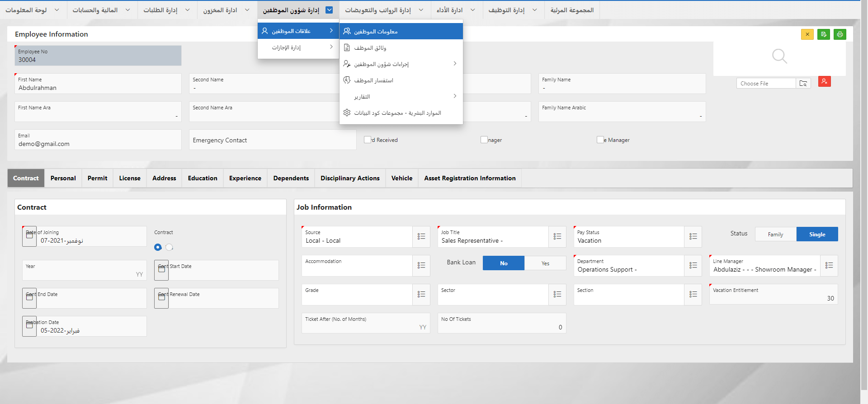Image resolution: width=868 pixels, height=404 pixels.
Task: Click the green save-edit icon button
Action: click(823, 34)
